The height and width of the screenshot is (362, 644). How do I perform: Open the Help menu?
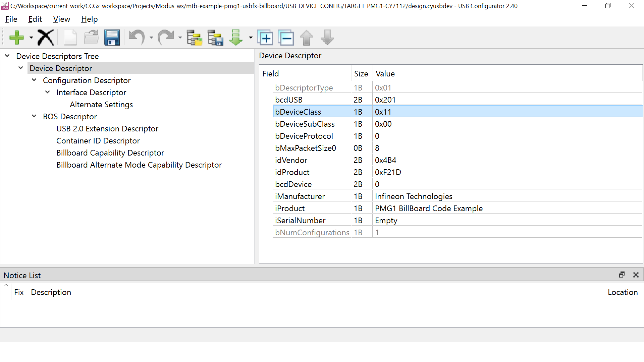(x=90, y=19)
